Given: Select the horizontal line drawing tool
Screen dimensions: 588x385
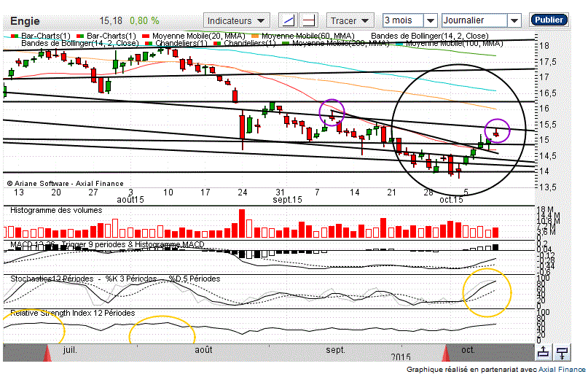Looking at the screenshot, I should click(x=309, y=20).
